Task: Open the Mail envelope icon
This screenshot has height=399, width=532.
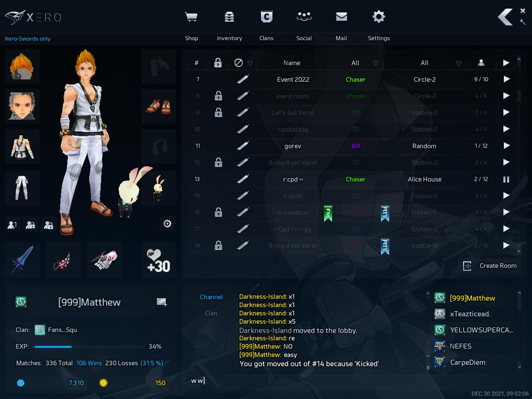Action: 341,18
